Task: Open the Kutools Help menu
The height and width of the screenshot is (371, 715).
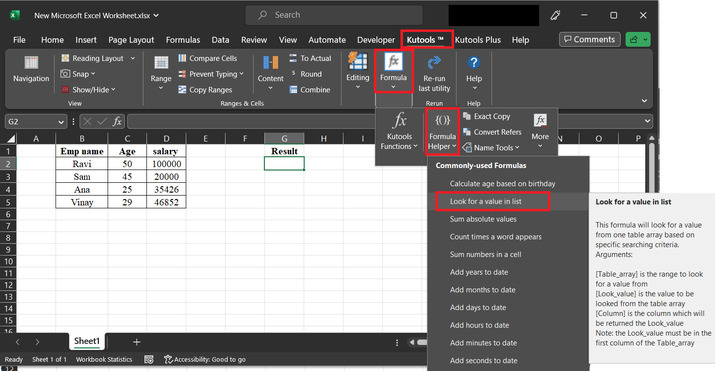Action: click(x=474, y=72)
